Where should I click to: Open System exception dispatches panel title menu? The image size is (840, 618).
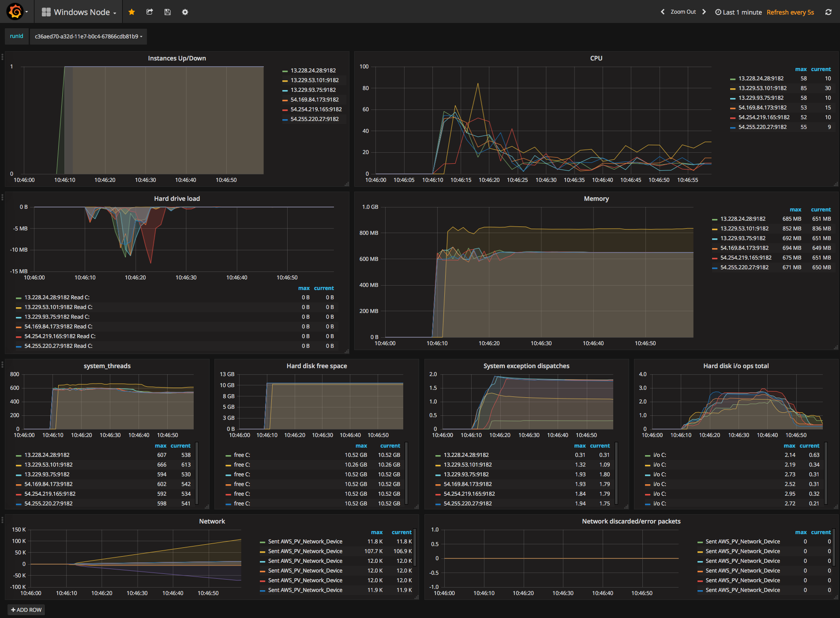526,366
